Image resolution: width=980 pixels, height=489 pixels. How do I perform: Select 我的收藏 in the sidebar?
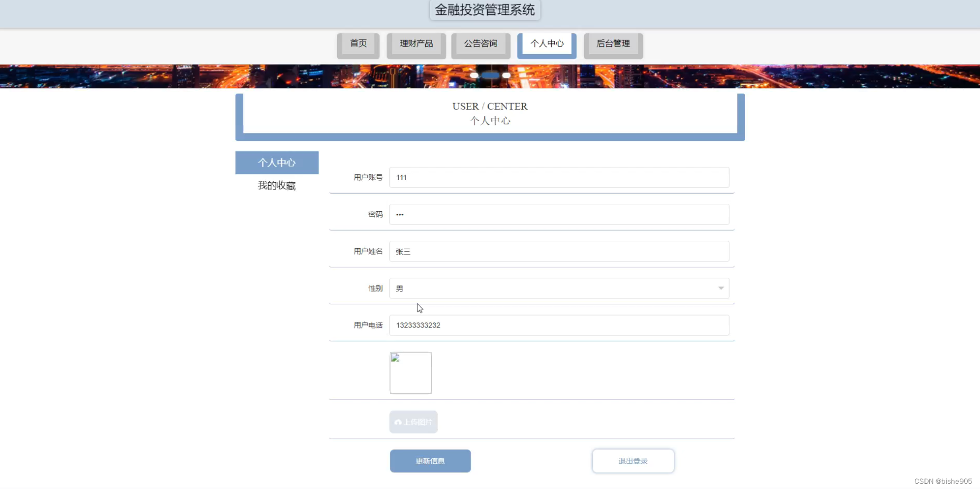277,185
